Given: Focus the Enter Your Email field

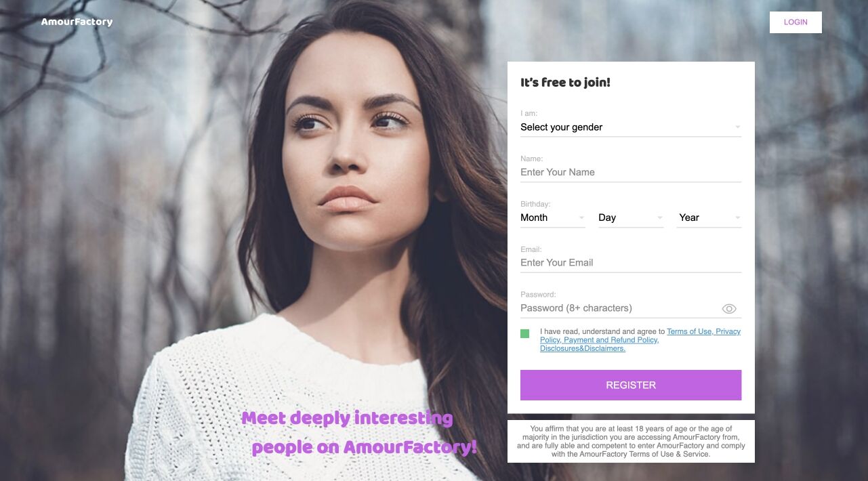Looking at the screenshot, I should point(631,263).
